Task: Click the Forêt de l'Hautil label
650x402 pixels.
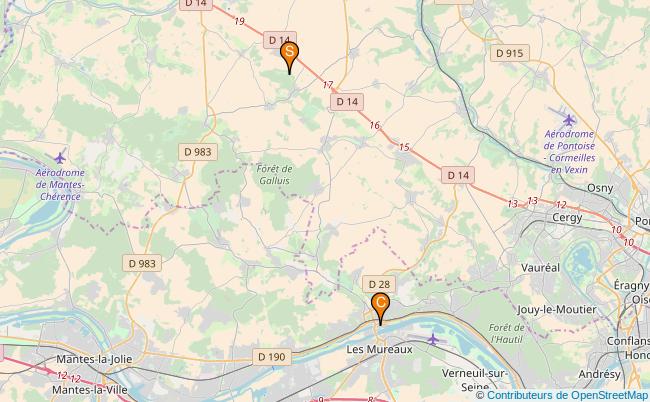Action: pos(506,333)
